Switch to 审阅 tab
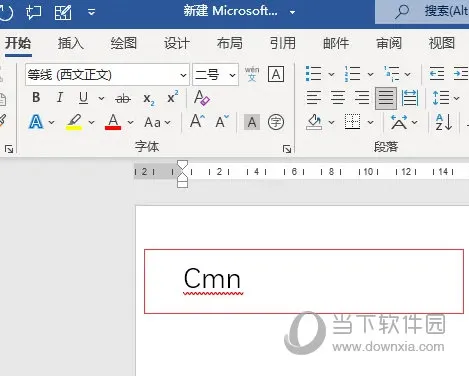Image resolution: width=469 pixels, height=376 pixels. (389, 43)
